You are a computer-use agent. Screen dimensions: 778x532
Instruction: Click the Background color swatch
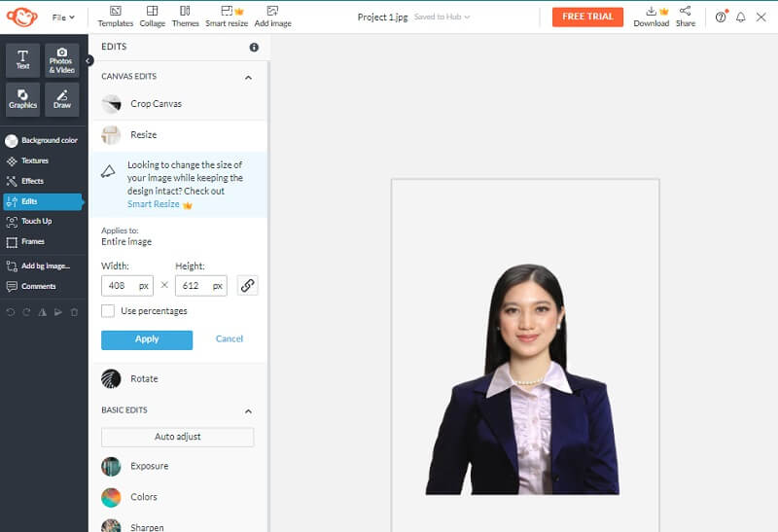click(x=12, y=140)
